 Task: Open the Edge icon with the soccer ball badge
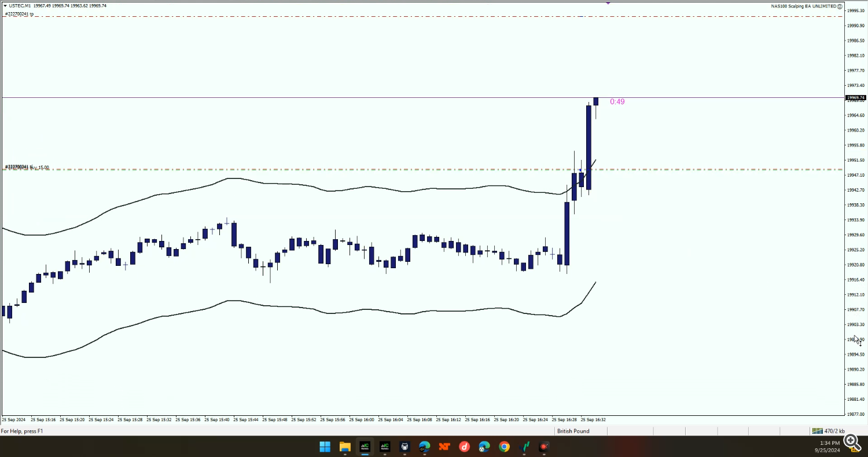(484, 447)
